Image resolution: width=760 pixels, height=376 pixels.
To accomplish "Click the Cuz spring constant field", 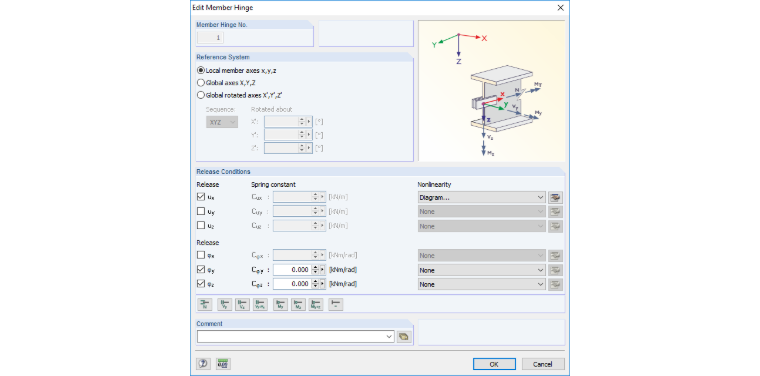I will coord(292,225).
